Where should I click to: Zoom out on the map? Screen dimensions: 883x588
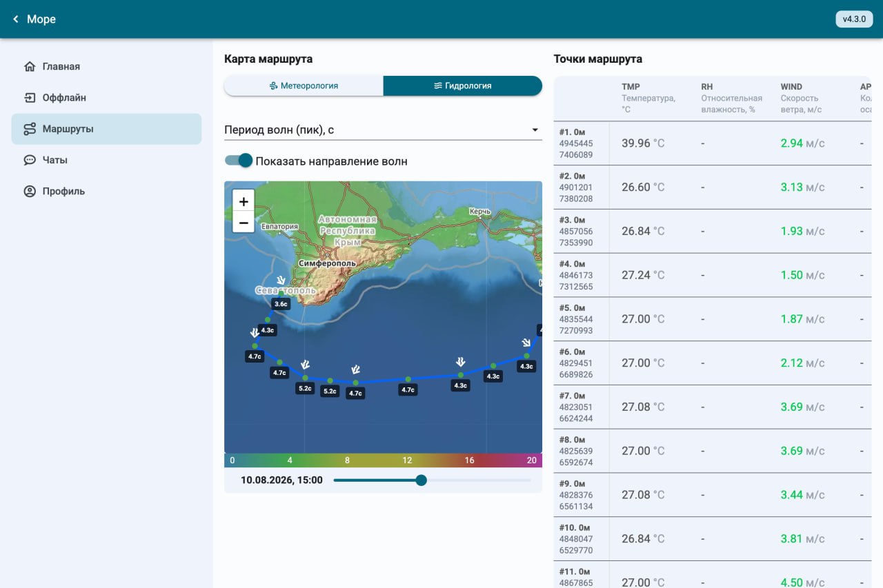click(x=244, y=223)
